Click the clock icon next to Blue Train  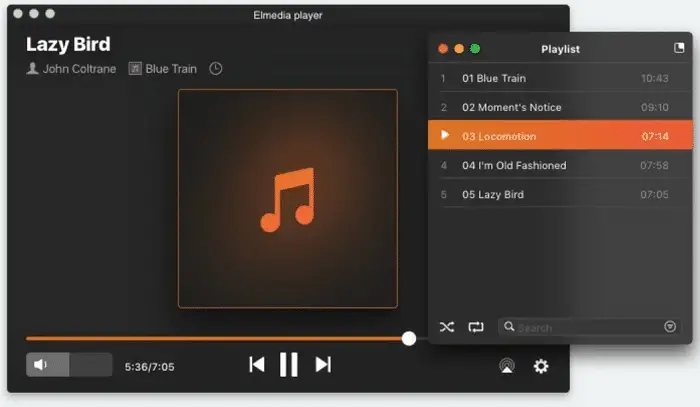click(x=216, y=69)
